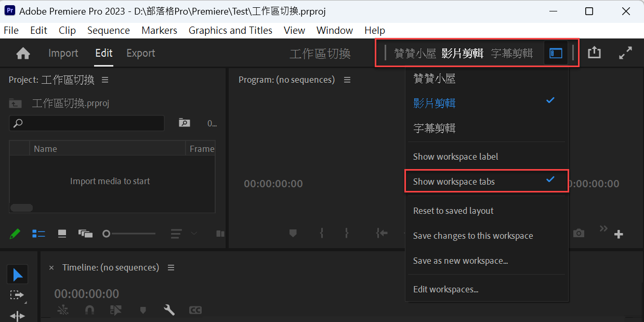The width and height of the screenshot is (644, 322).
Task: Click Go to In point button
Action: pyautogui.click(x=382, y=233)
